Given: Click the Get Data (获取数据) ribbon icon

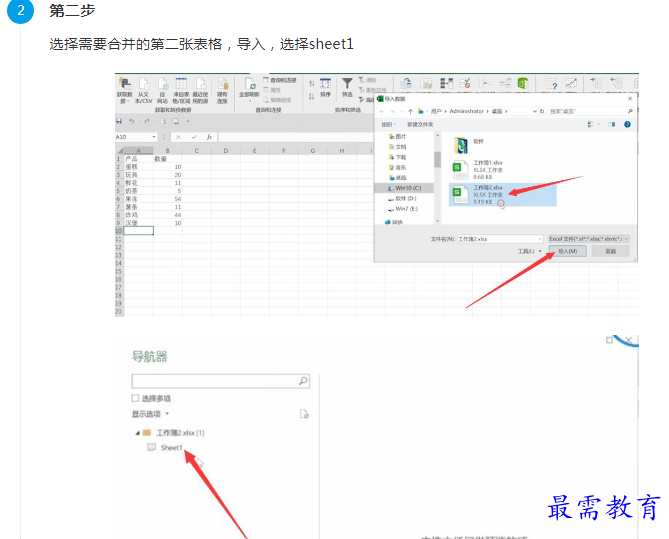Looking at the screenshot, I should point(125,90).
